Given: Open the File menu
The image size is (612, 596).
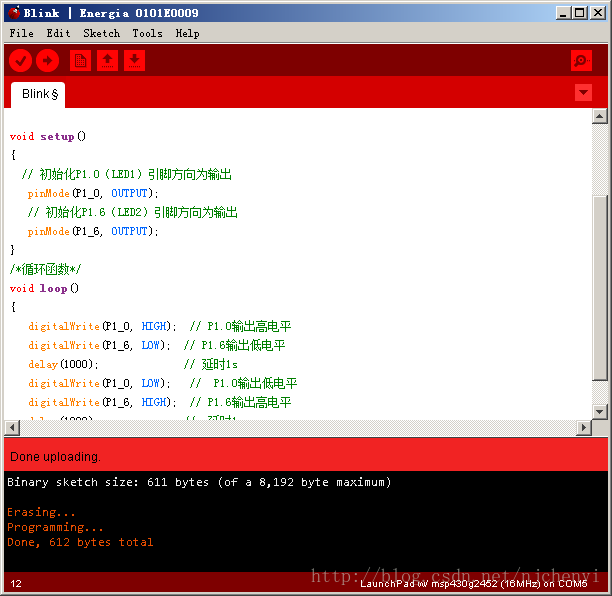Looking at the screenshot, I should click(21, 33).
